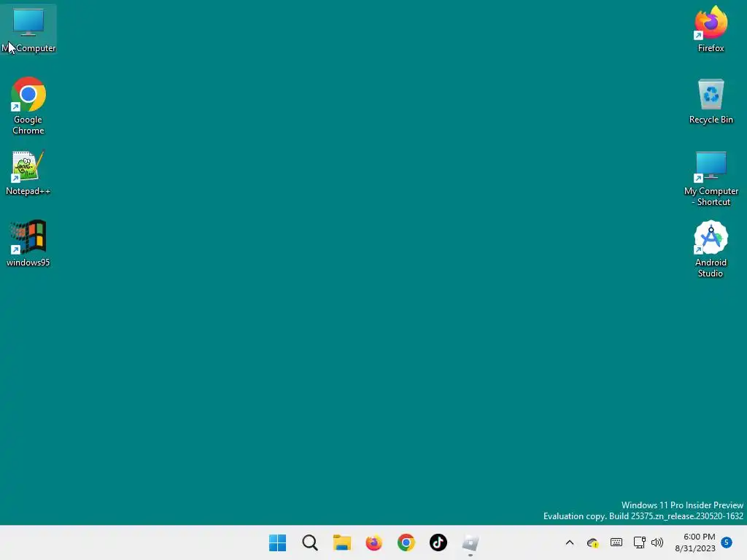Select the Notepad++ desktop shortcut
Image resolution: width=747 pixels, height=560 pixels.
click(28, 173)
